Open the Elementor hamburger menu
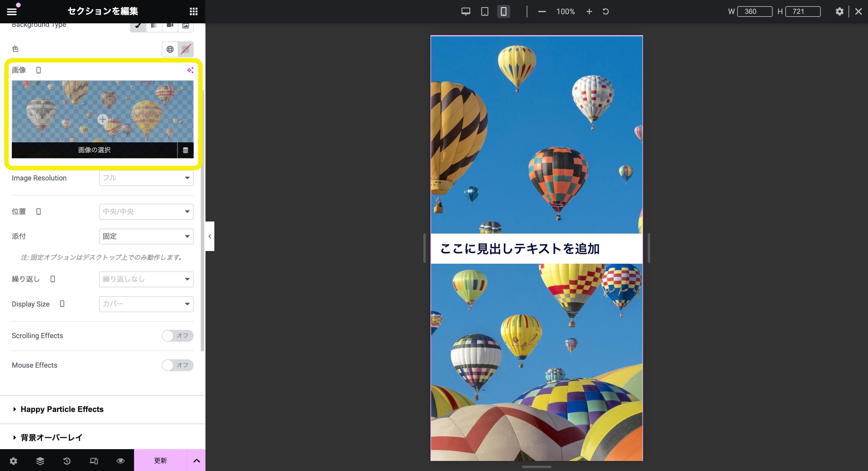 pyautogui.click(x=12, y=12)
